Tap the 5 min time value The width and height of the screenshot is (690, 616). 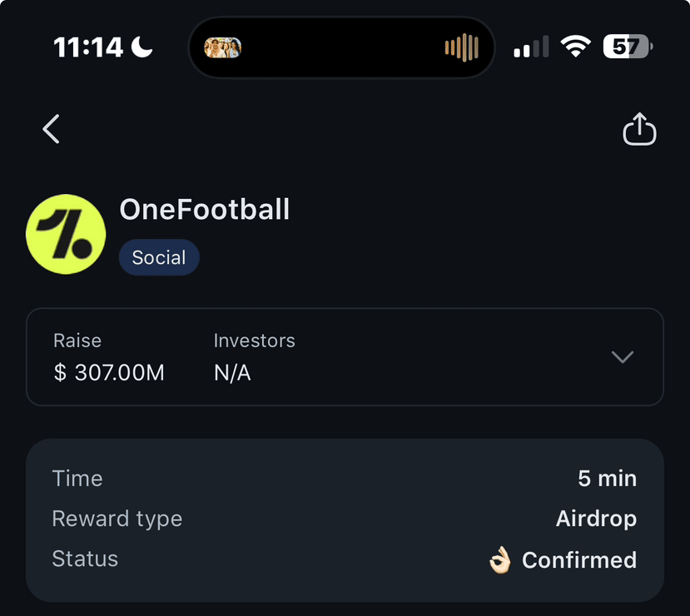point(607,479)
